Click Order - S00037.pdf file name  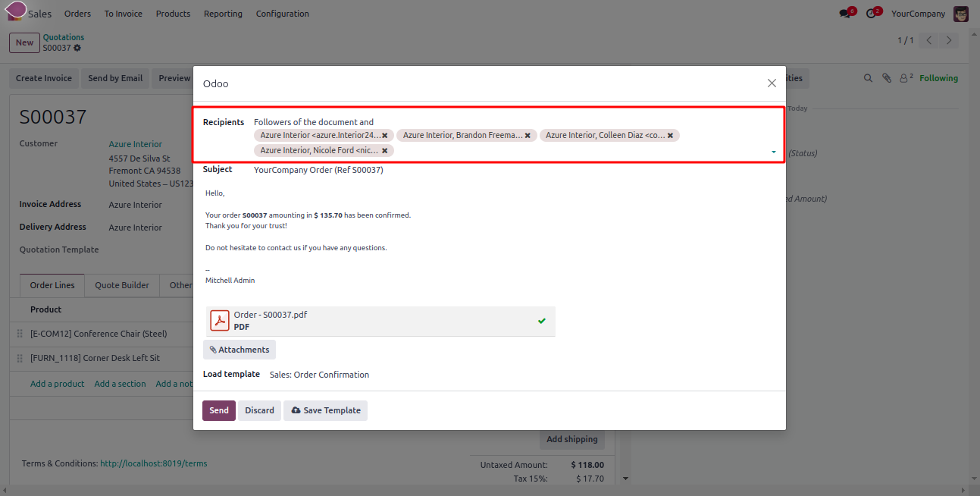(271, 315)
